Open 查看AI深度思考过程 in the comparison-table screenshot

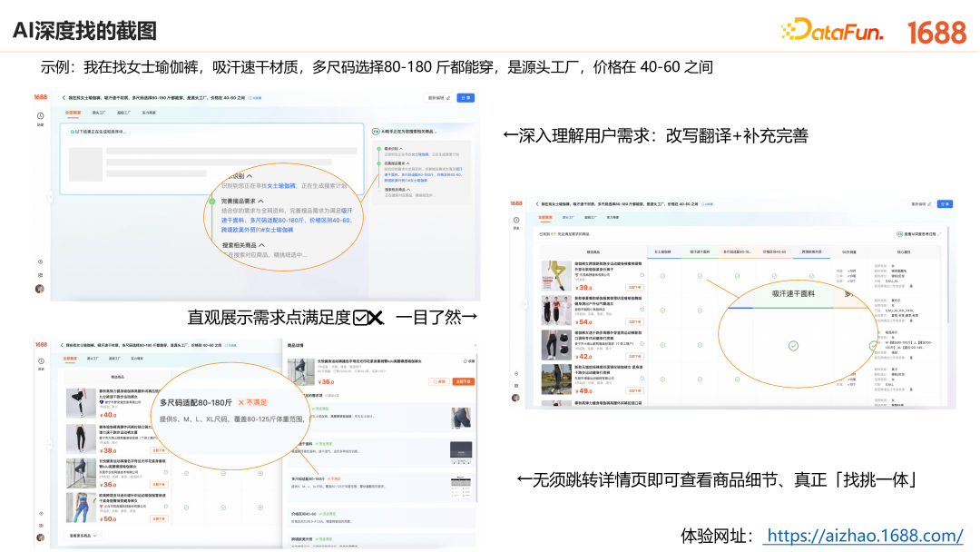click(918, 234)
